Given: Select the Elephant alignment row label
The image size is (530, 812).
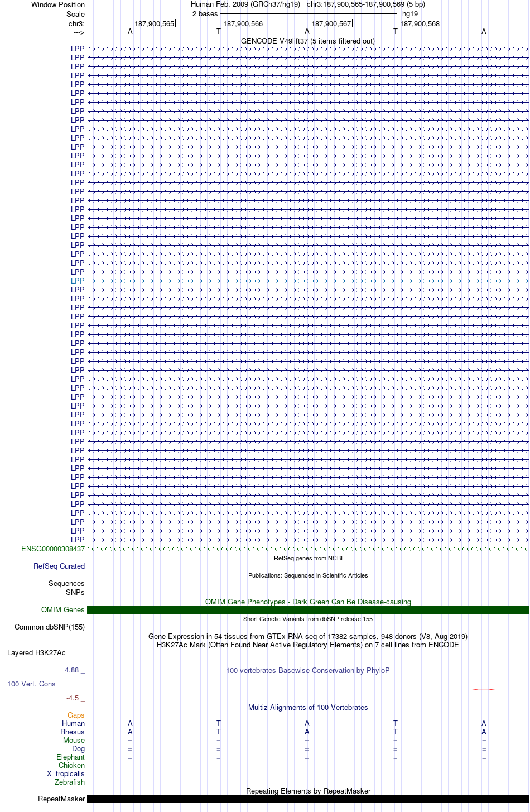Looking at the screenshot, I should (x=71, y=757).
